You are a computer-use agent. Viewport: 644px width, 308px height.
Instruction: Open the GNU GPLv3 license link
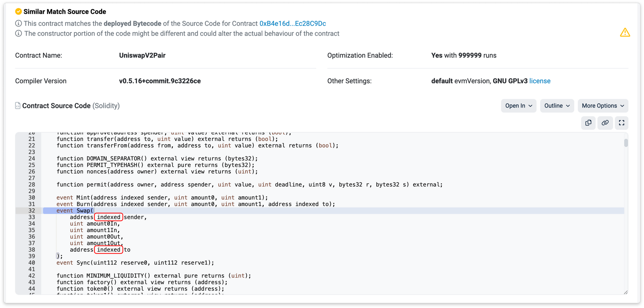click(540, 81)
